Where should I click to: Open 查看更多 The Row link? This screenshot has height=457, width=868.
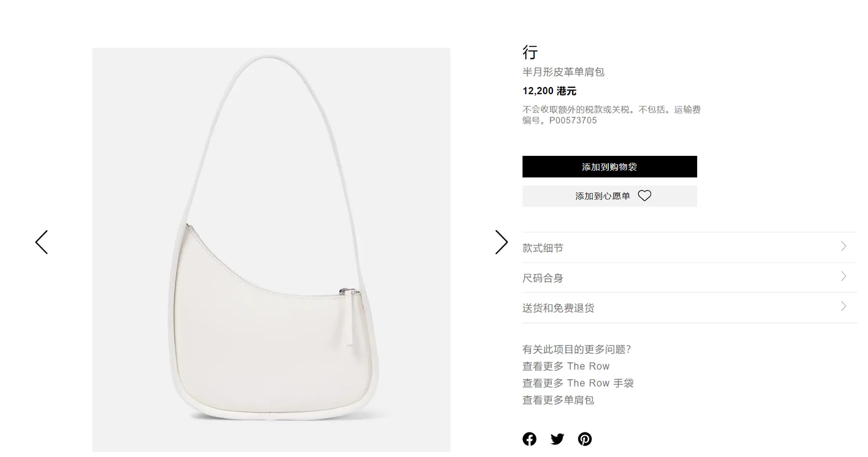[566, 366]
